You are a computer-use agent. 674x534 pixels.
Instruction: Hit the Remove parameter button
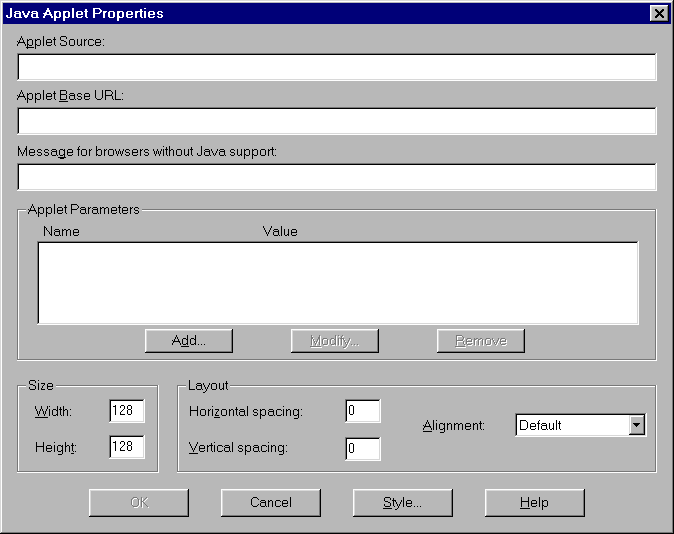point(481,341)
